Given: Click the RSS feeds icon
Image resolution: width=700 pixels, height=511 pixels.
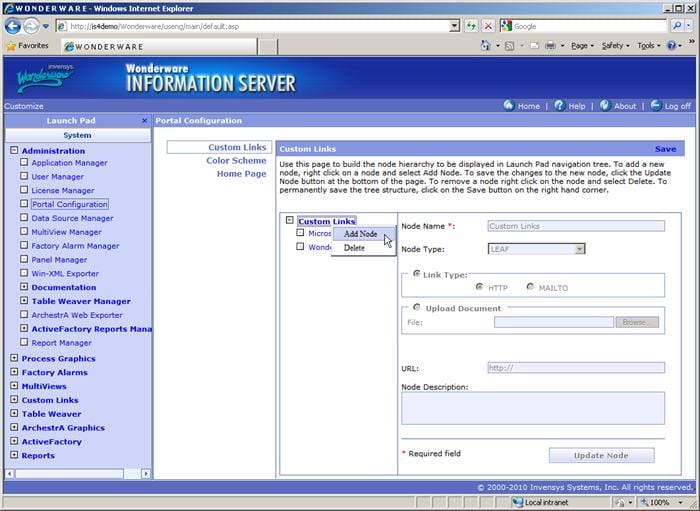Looking at the screenshot, I should [509, 46].
